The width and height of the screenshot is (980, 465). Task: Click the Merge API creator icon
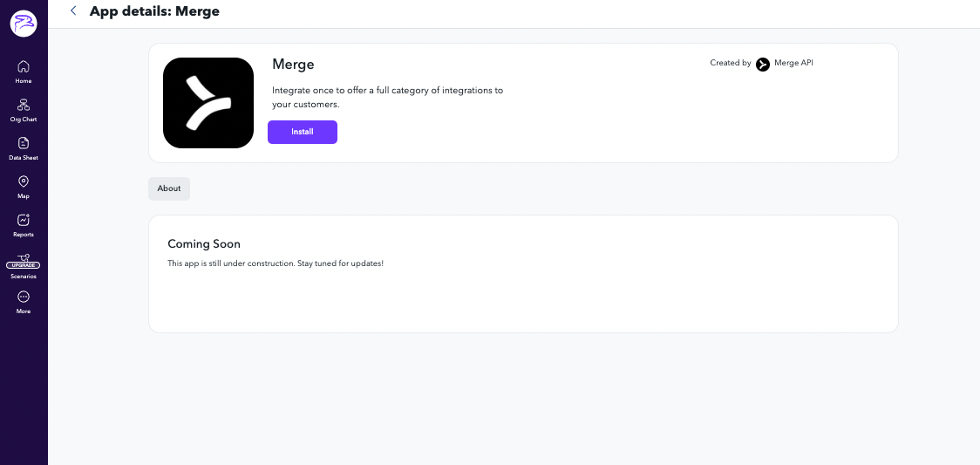coord(763,64)
